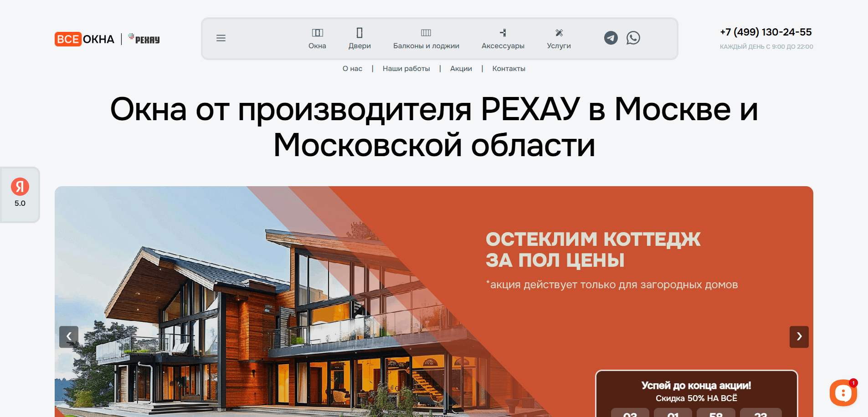The width and height of the screenshot is (868, 417).
Task: Open the orange chat widget
Action: (x=843, y=393)
